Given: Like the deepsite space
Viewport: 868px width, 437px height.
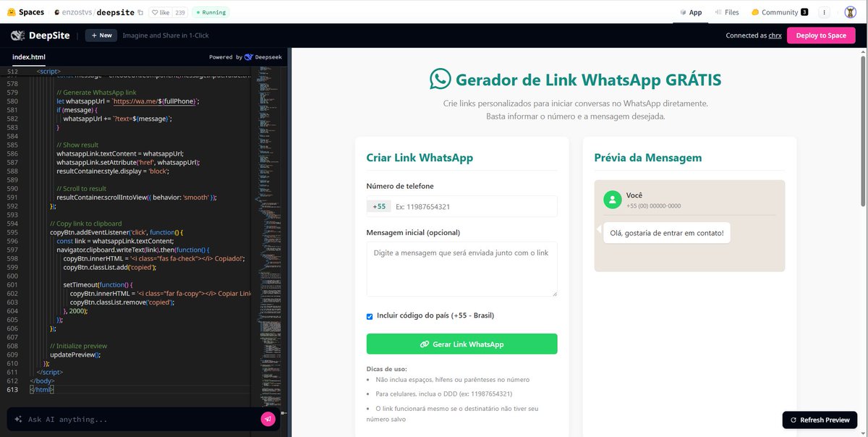Looking at the screenshot, I should coord(160,12).
